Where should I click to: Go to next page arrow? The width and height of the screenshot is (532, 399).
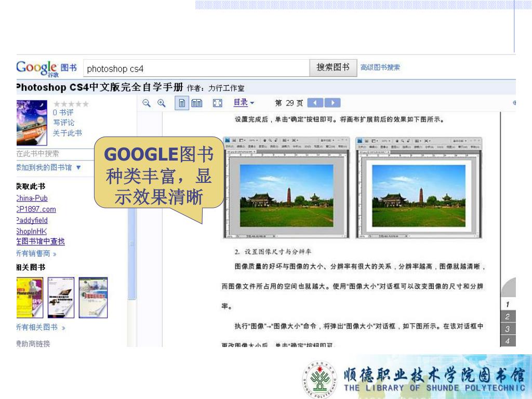click(332, 103)
